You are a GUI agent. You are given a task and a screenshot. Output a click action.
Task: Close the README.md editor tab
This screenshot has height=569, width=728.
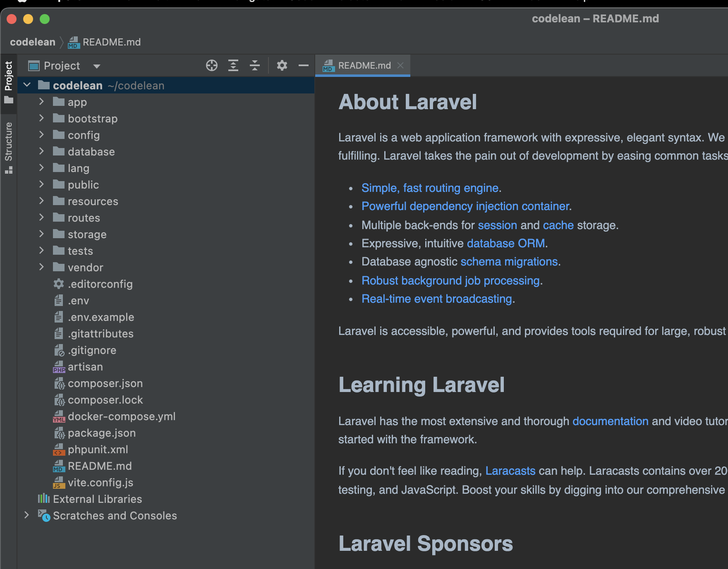[x=400, y=65]
